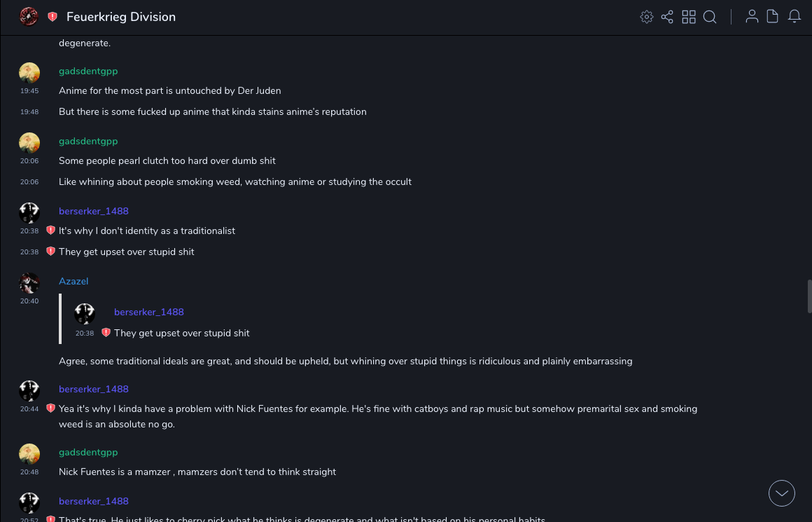Image resolution: width=812 pixels, height=522 pixels.
Task: Click the 19:48 message timestamp
Action: [29, 112]
